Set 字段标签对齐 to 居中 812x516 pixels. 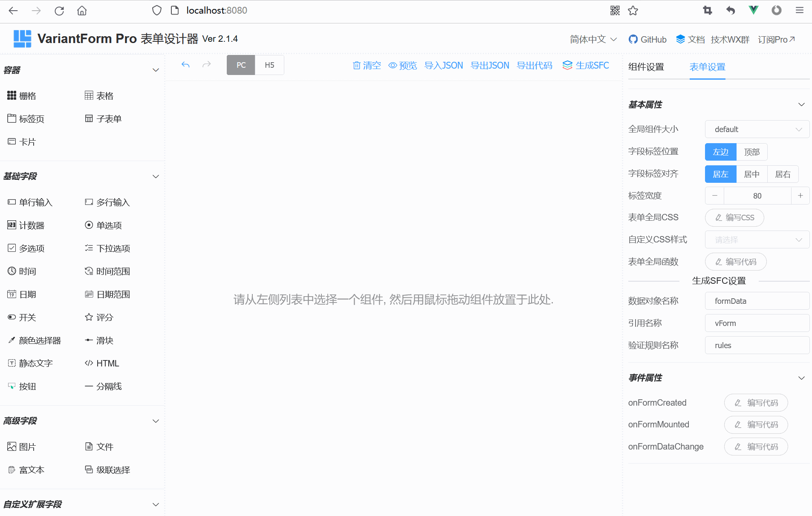tap(751, 174)
